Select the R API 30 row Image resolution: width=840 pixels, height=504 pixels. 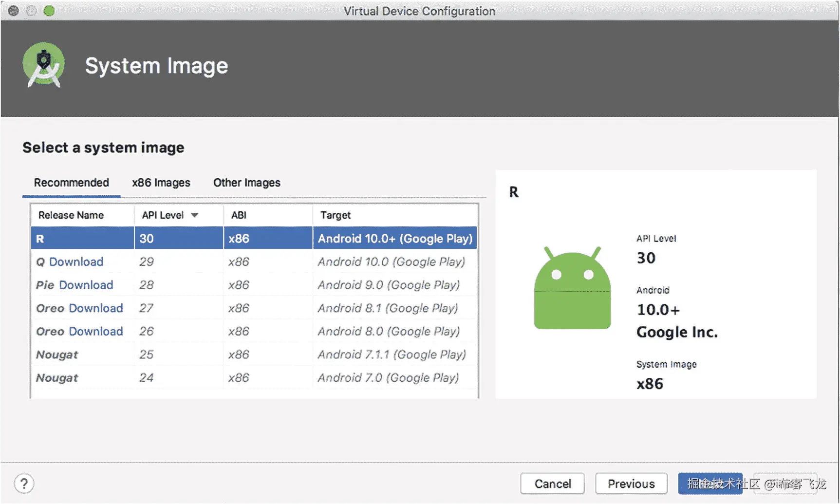pos(253,239)
